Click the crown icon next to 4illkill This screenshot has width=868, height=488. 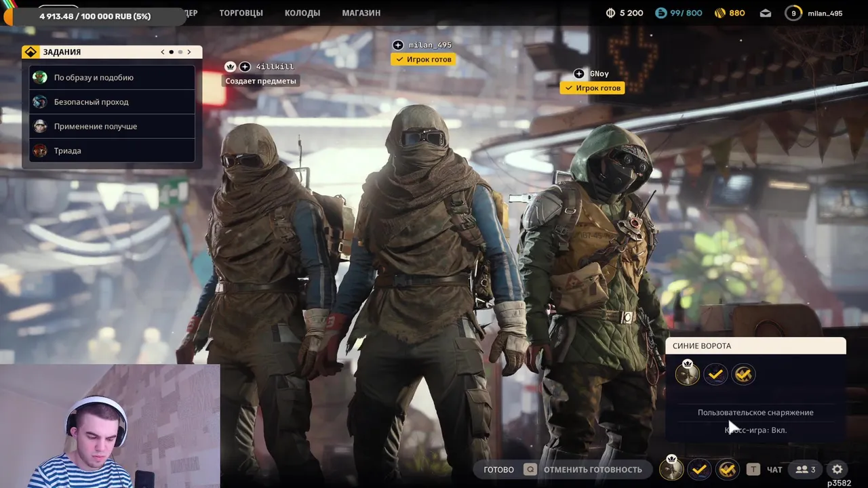[x=230, y=66]
